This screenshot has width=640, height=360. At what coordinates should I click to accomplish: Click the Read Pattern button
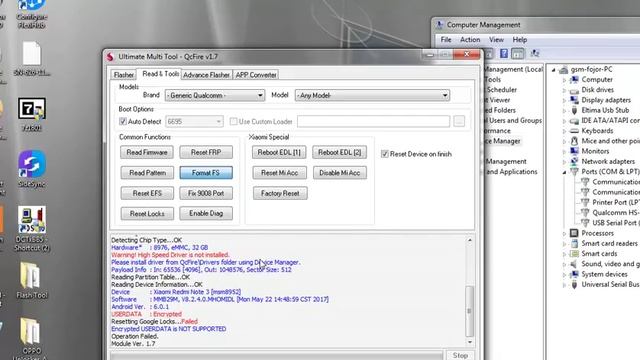pos(147,173)
